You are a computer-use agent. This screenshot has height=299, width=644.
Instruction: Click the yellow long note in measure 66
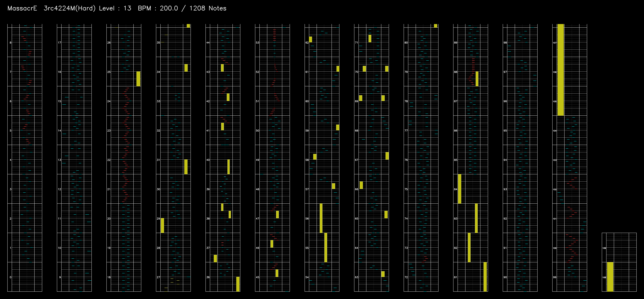coord(361,185)
